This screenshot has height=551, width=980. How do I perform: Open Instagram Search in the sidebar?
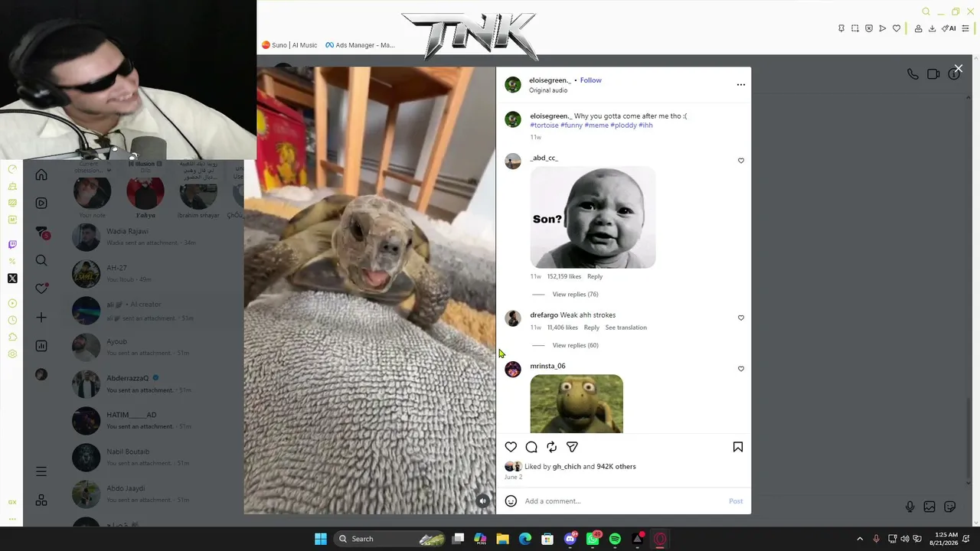point(41,260)
